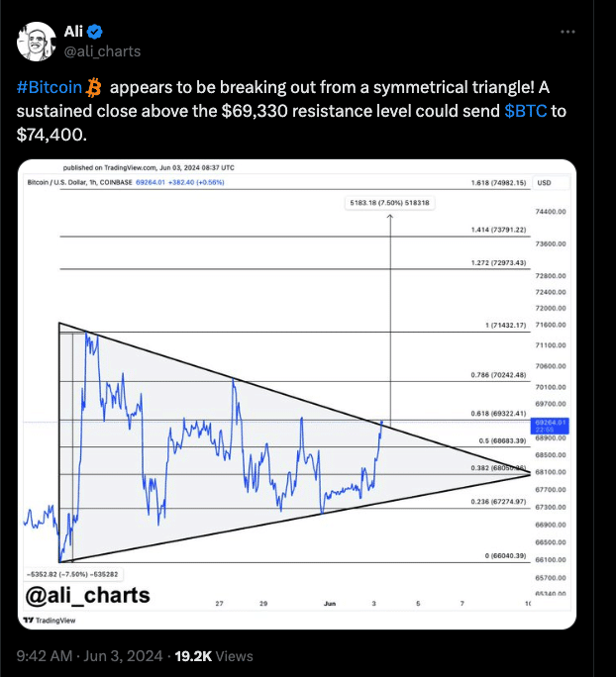Open the embedded Bitcoin chart image
Screen dimensions: 616x677
point(297,394)
